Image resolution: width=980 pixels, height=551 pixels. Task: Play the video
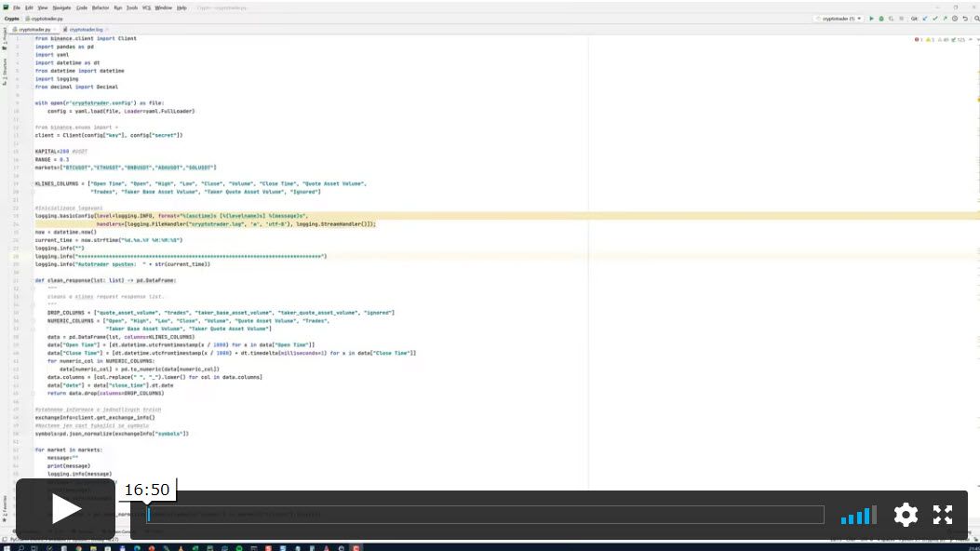(x=65, y=509)
